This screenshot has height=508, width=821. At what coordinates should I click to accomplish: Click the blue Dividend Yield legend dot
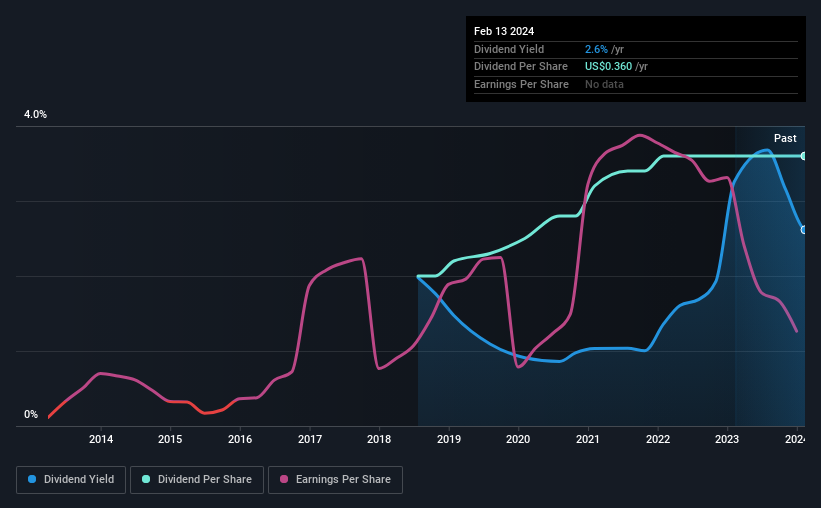coord(32,479)
